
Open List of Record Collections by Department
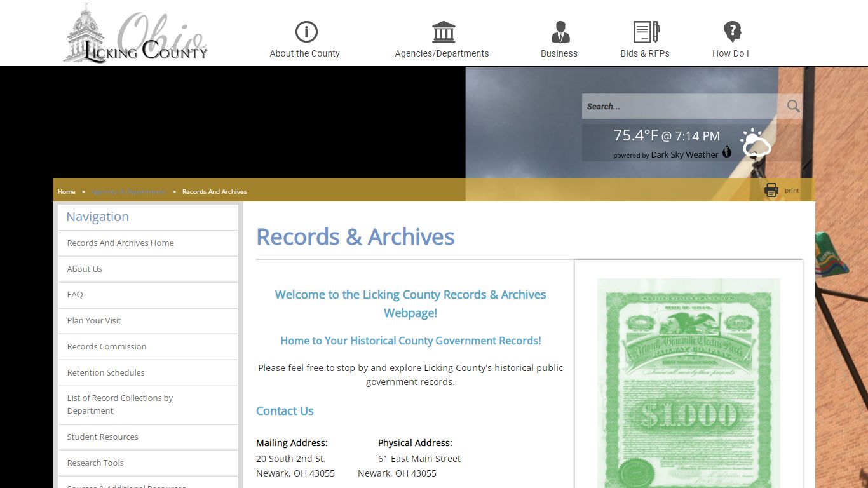148,405
